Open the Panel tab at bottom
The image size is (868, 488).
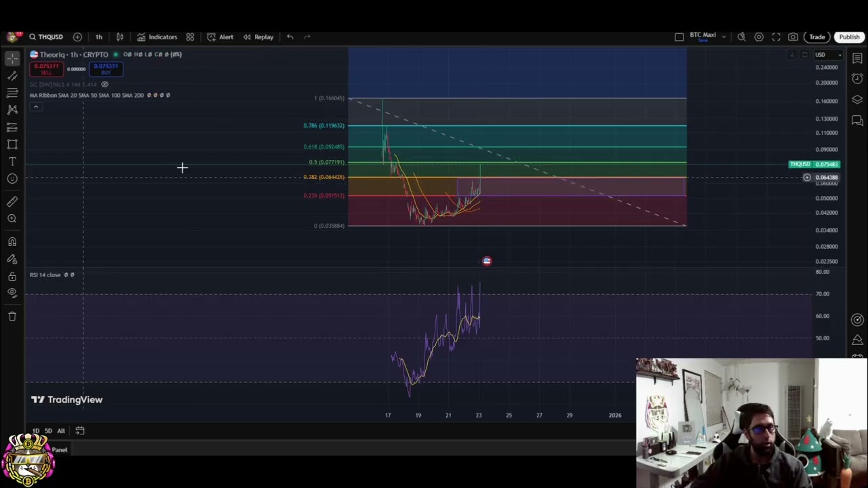click(x=60, y=449)
